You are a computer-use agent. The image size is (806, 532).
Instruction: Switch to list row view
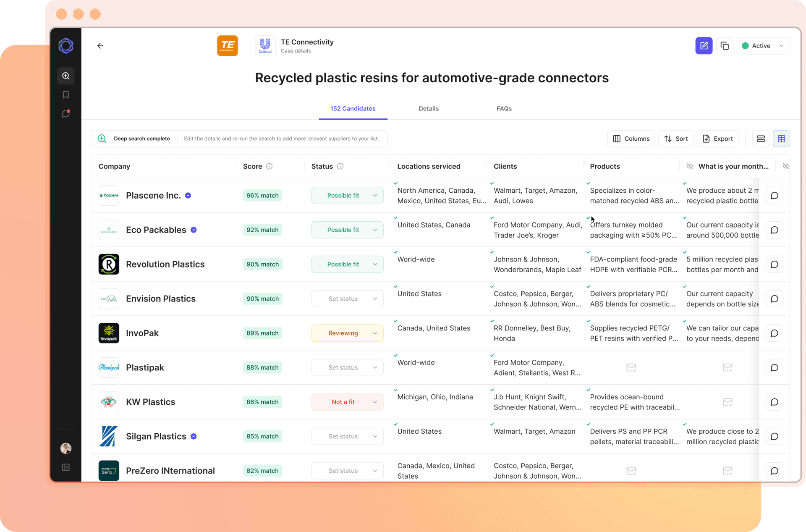761,139
